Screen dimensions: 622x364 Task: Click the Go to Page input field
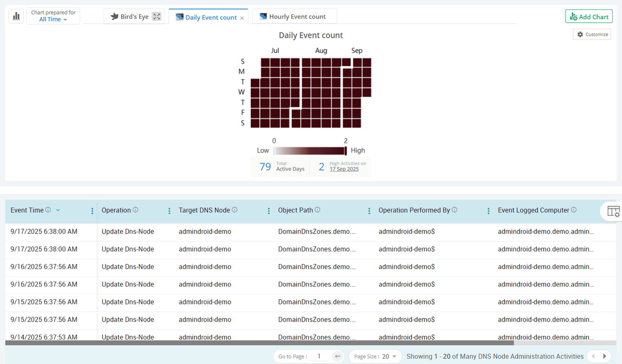[319, 356]
